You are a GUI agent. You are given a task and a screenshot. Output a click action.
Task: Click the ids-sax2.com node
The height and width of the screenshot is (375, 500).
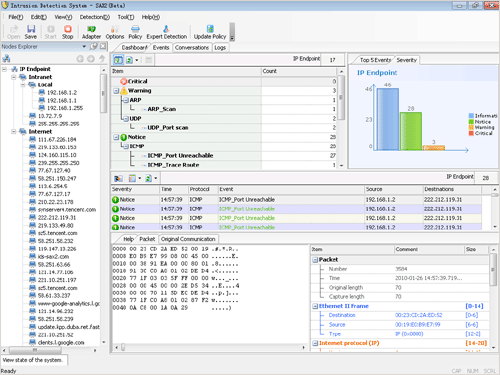click(53, 257)
